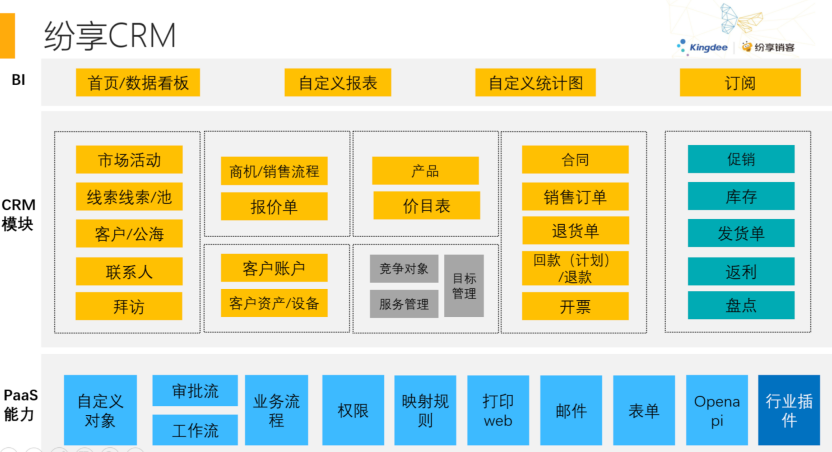Select the teal 返利 box

741,272
